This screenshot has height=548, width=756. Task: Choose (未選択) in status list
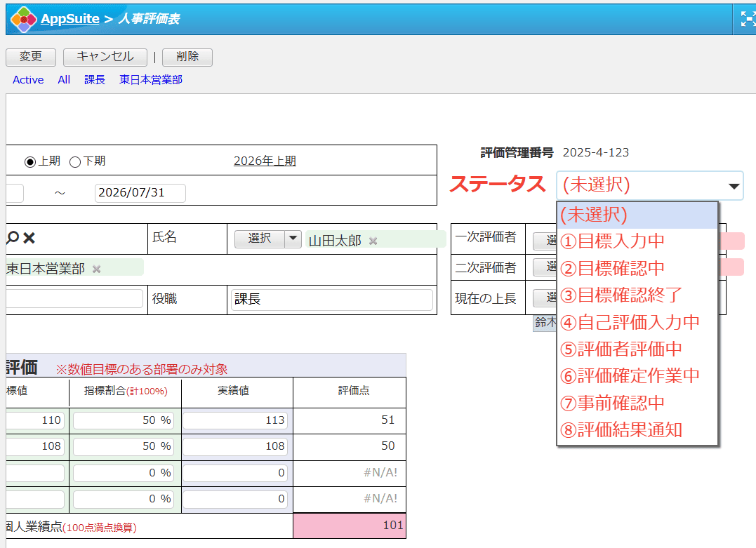pyautogui.click(x=637, y=215)
